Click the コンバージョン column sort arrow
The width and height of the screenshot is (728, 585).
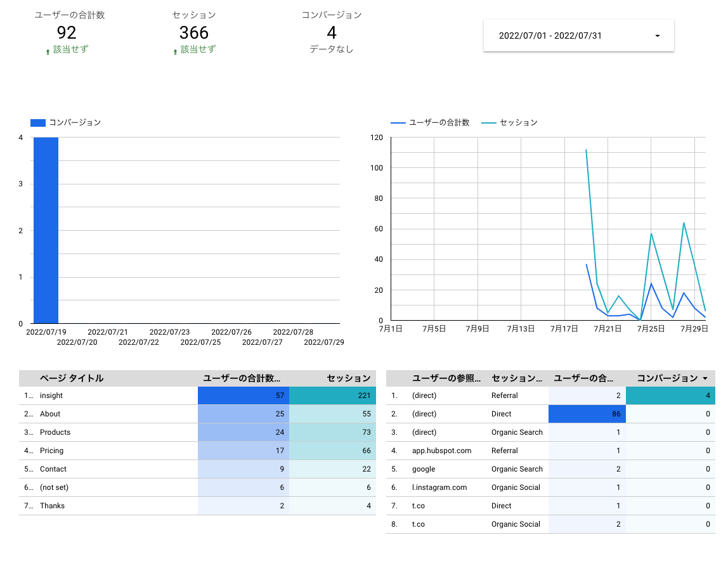click(x=705, y=378)
